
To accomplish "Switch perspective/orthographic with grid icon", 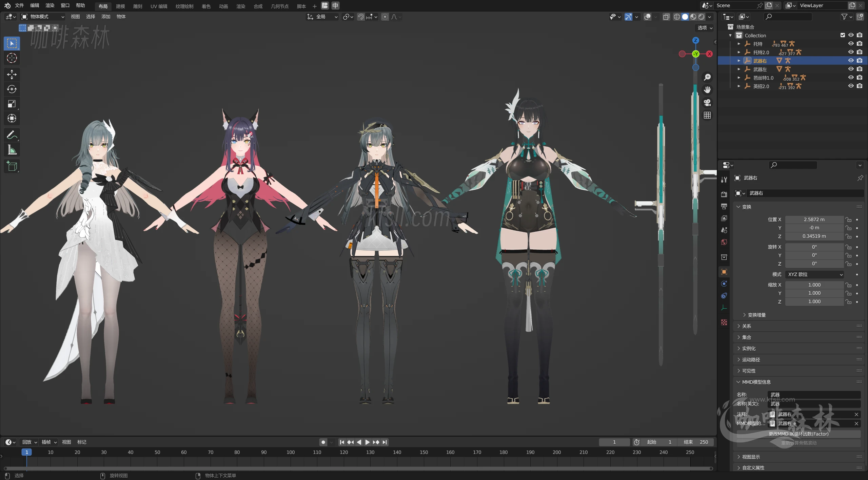I will tap(707, 115).
